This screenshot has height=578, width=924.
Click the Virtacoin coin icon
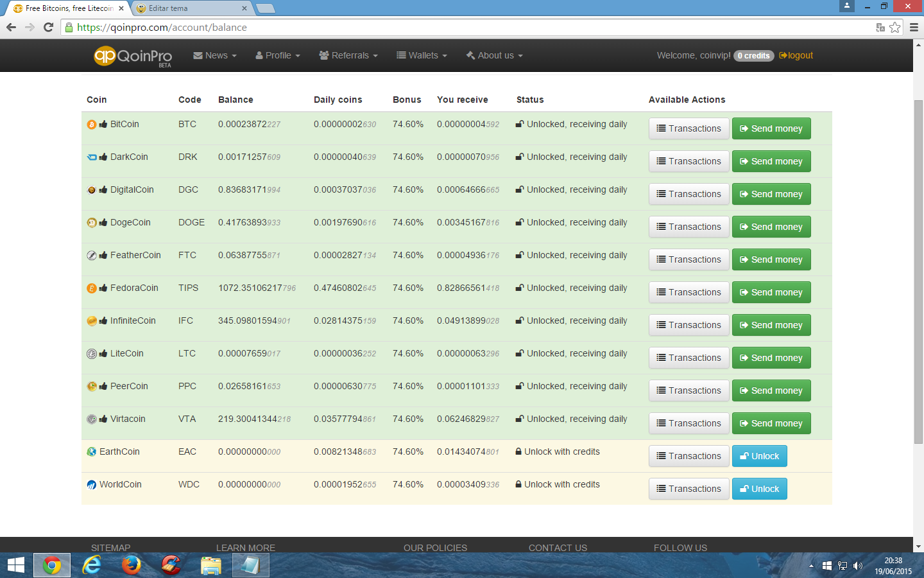[x=92, y=419]
